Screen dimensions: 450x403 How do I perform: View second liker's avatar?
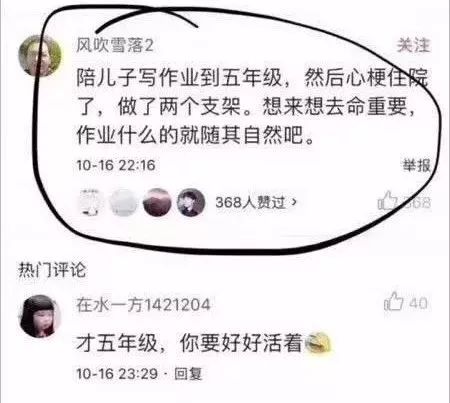click(123, 202)
